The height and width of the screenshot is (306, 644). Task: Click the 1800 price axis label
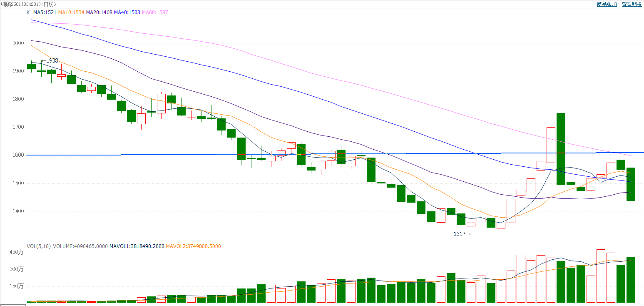(19, 99)
